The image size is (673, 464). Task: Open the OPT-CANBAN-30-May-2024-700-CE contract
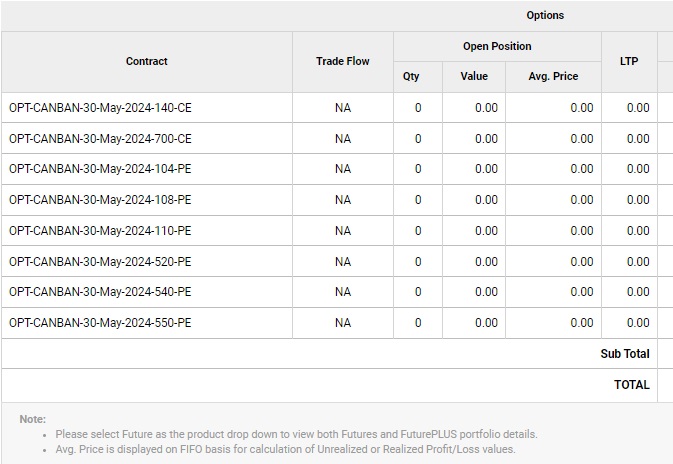click(x=100, y=139)
